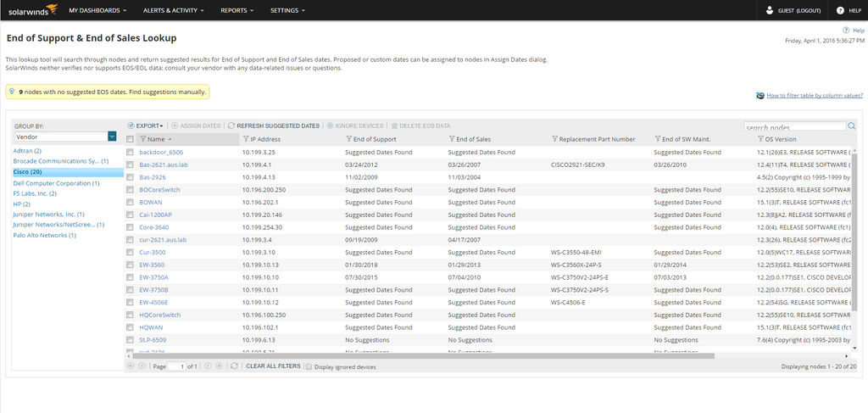This screenshot has width=868, height=413.
Task: Click the CISCO2921-SEC/K9 replacement part cell
Action: (578, 165)
